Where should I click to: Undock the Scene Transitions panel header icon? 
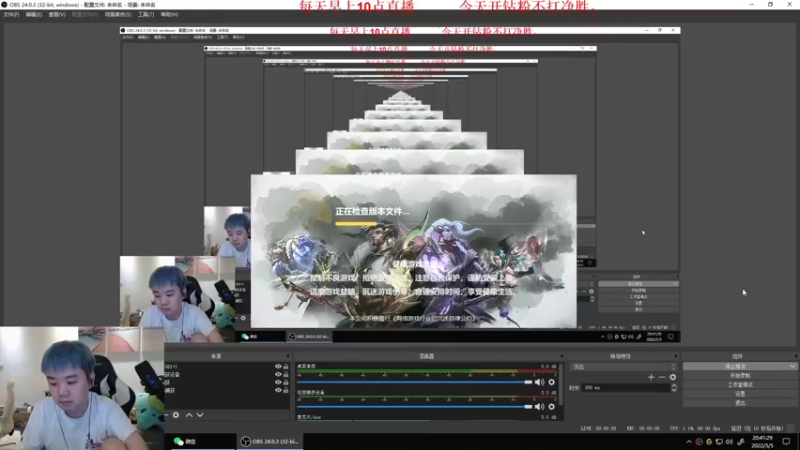click(676, 356)
